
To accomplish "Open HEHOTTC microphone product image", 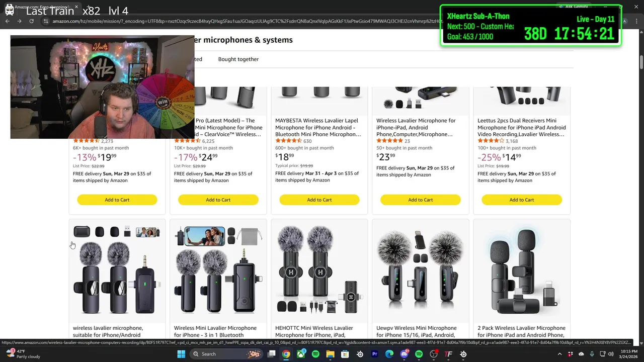I will (x=319, y=270).
